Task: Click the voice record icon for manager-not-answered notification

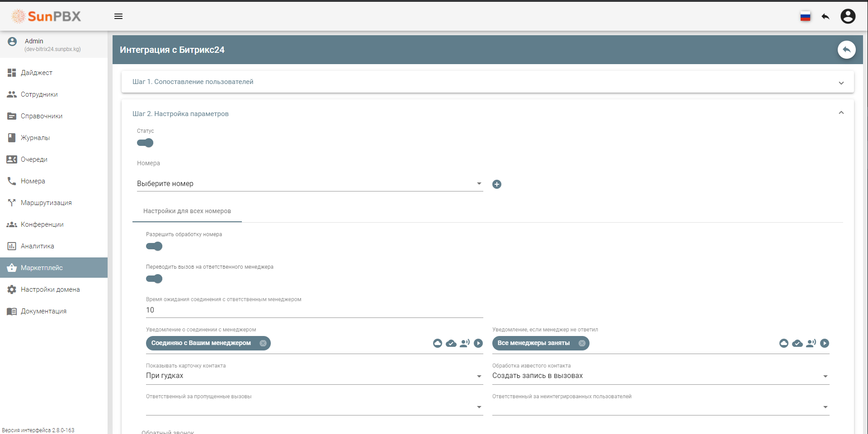Action: click(x=811, y=343)
